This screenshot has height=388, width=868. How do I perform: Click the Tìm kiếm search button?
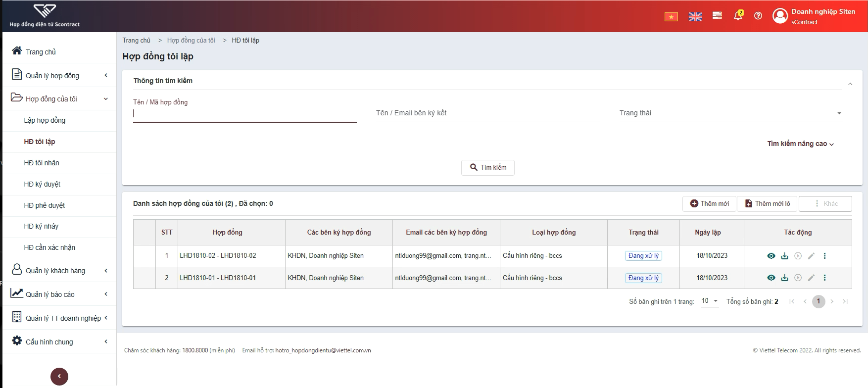(x=488, y=168)
